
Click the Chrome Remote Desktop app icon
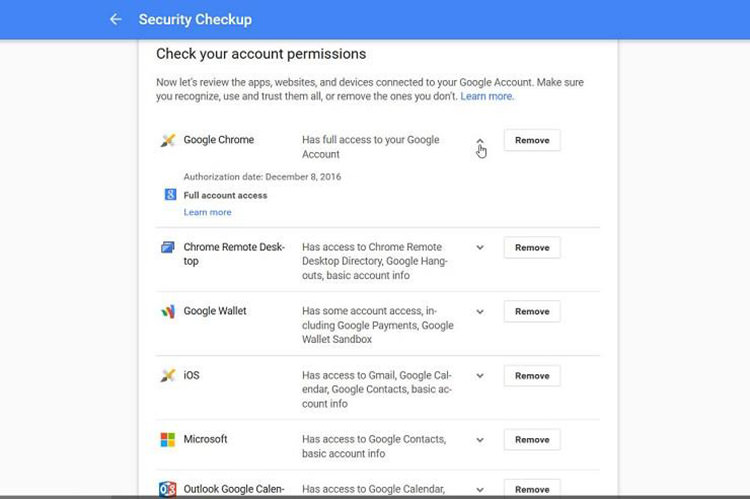tap(168, 248)
